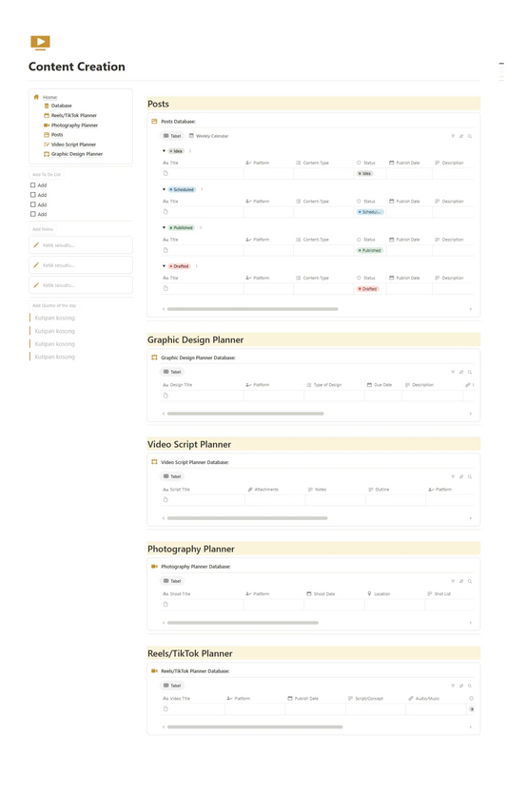Open the Home link icon in sidebar
Image resolution: width=507 pixels, height=812 pixels.
click(x=36, y=97)
